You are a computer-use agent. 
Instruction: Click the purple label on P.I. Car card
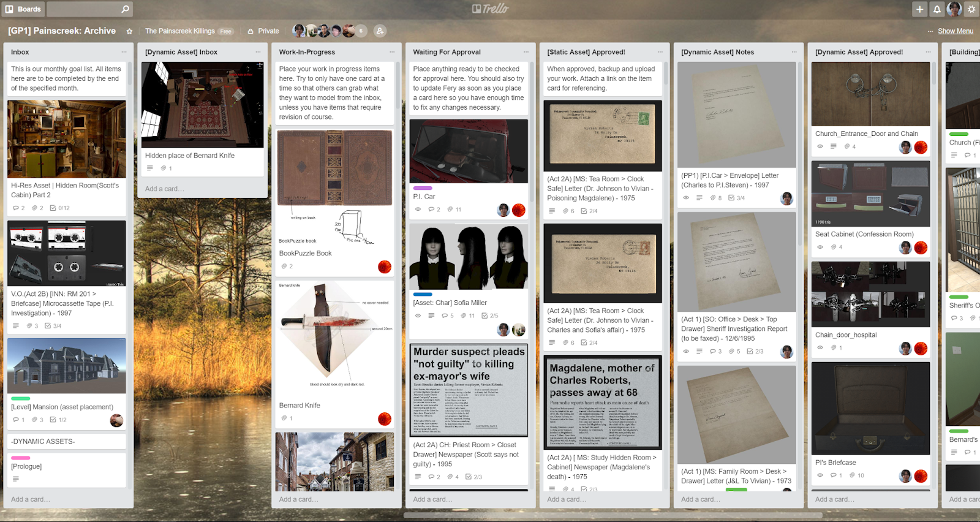click(x=423, y=188)
